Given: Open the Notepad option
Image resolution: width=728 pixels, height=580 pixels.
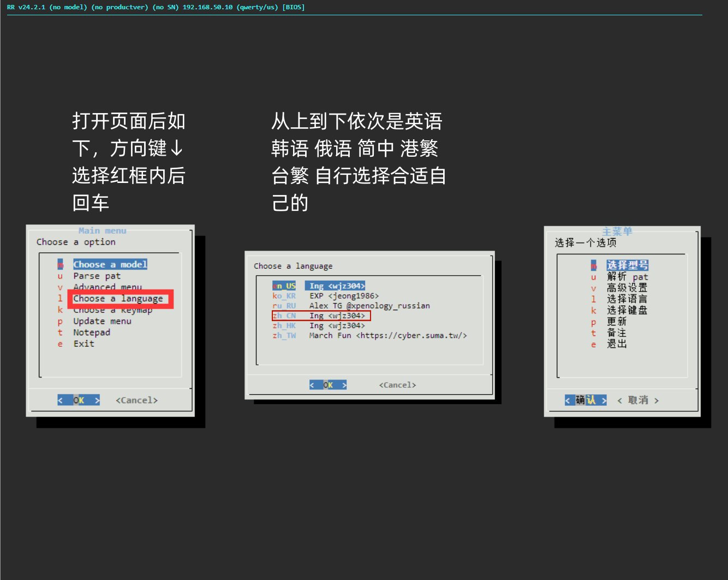Looking at the screenshot, I should (91, 332).
